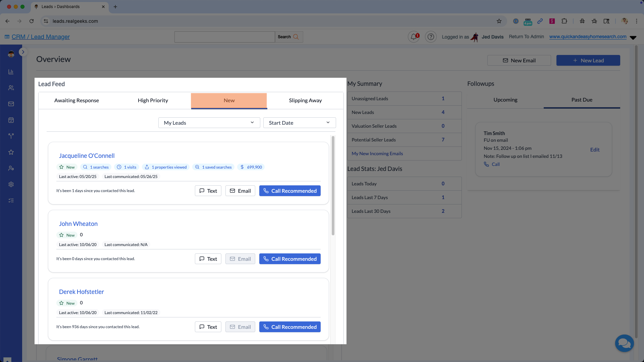Click the site info icon in address bar
The image size is (644, 362).
(46, 21)
